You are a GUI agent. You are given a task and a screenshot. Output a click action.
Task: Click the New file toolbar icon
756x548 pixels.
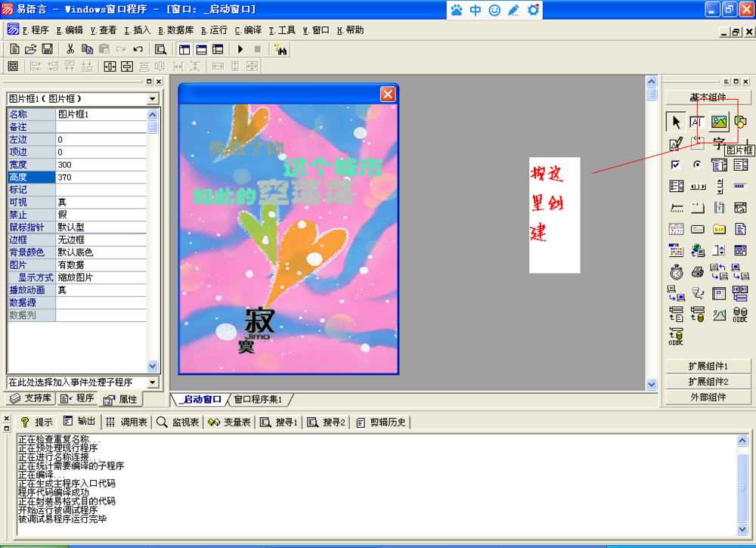click(x=14, y=48)
